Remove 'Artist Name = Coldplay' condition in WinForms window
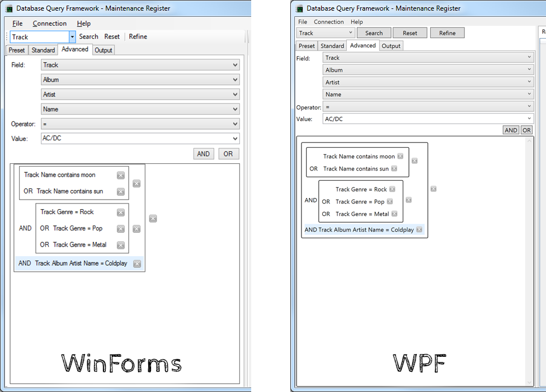Image resolution: width=546 pixels, height=392 pixels. click(137, 263)
